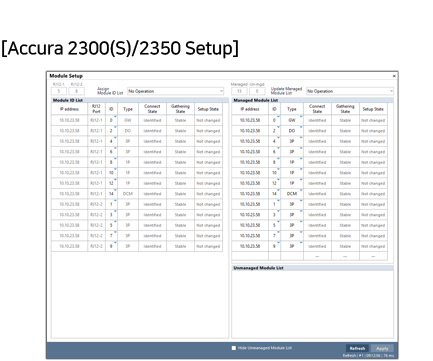Select ID 14 cell in Module ID List
The height and width of the screenshot is (361, 433).
pos(111,194)
